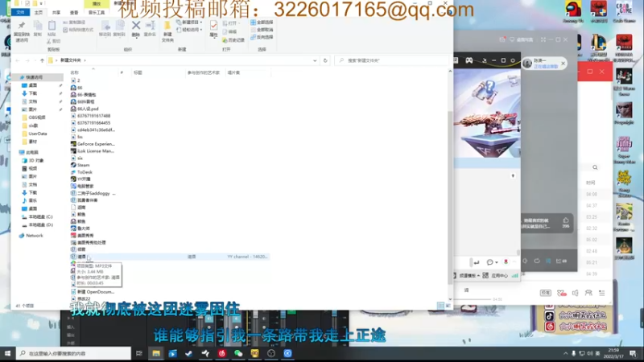Open the OBS视频 folder in Quick access

[34, 117]
